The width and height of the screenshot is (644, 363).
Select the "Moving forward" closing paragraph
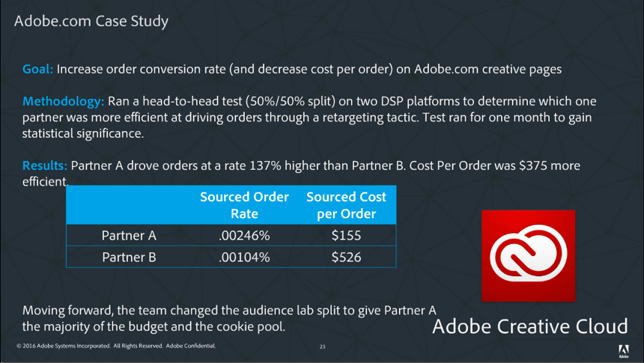click(x=228, y=319)
